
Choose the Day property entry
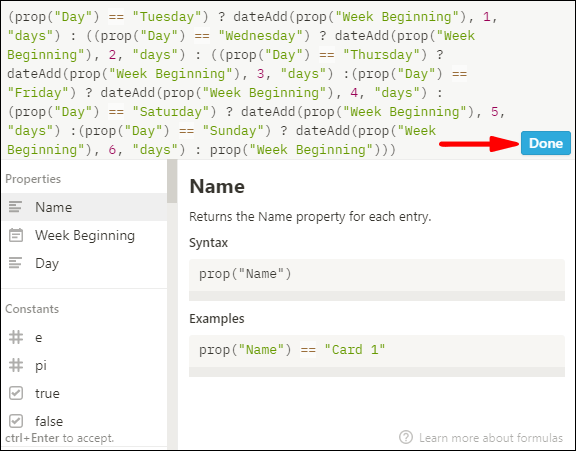pyautogui.click(x=84, y=263)
